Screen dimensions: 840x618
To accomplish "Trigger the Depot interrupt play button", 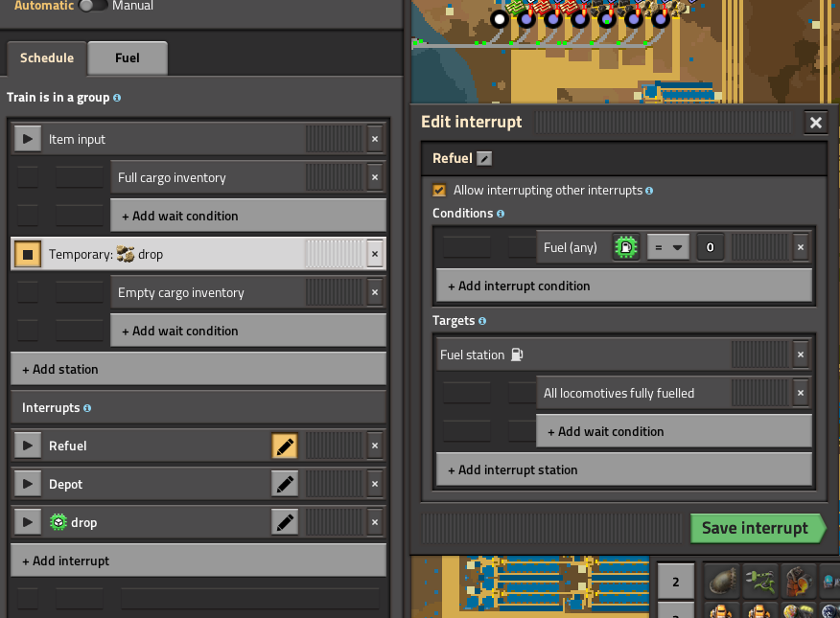I will (x=27, y=484).
